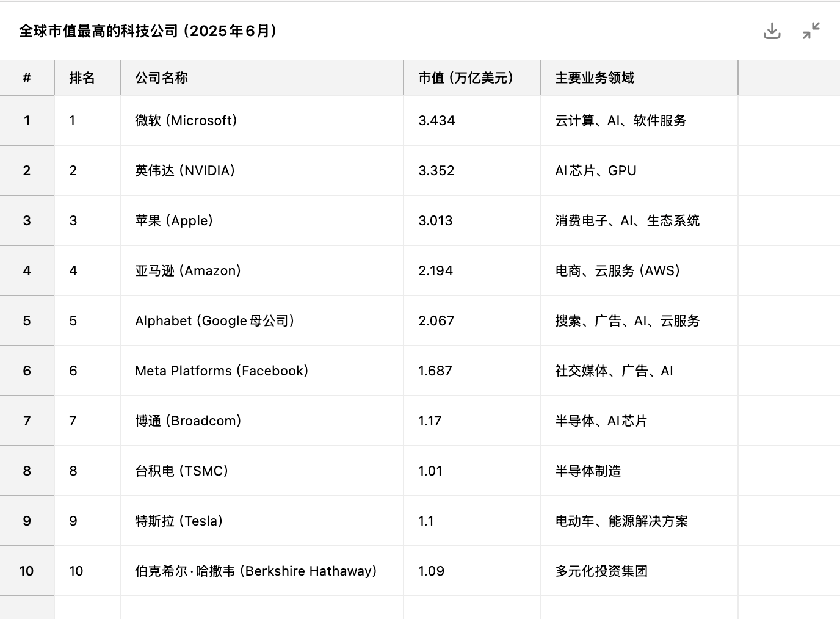Click the 半导体、AI芯片 business cell
Image resolution: width=840 pixels, height=619 pixels.
pos(639,421)
